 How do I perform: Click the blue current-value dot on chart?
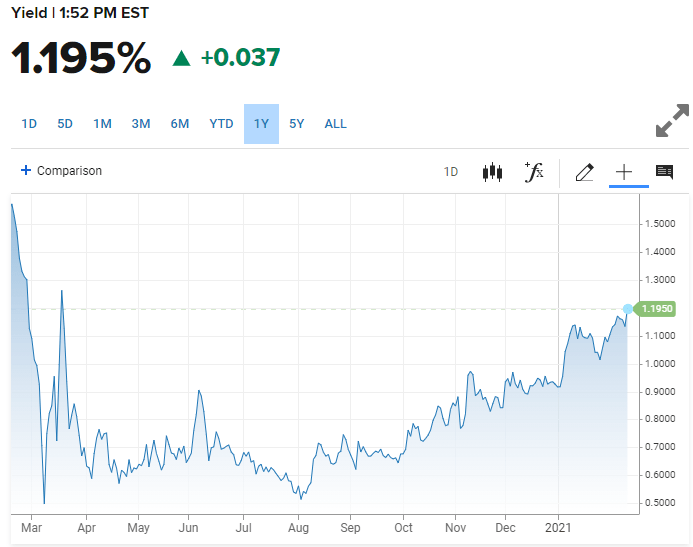tap(628, 309)
